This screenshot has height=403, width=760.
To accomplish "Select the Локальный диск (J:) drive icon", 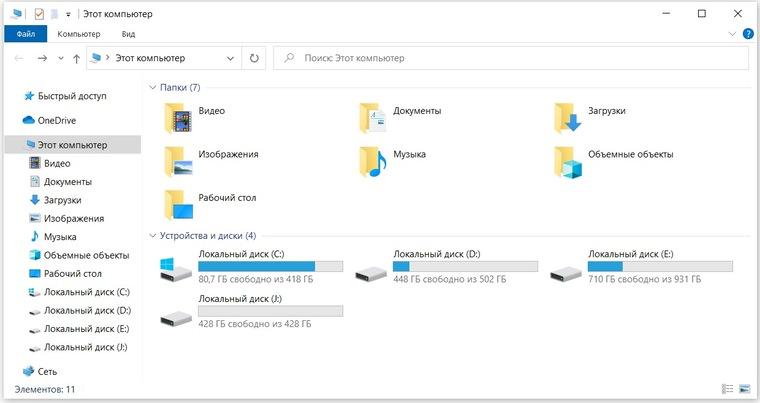I will coord(176,319).
